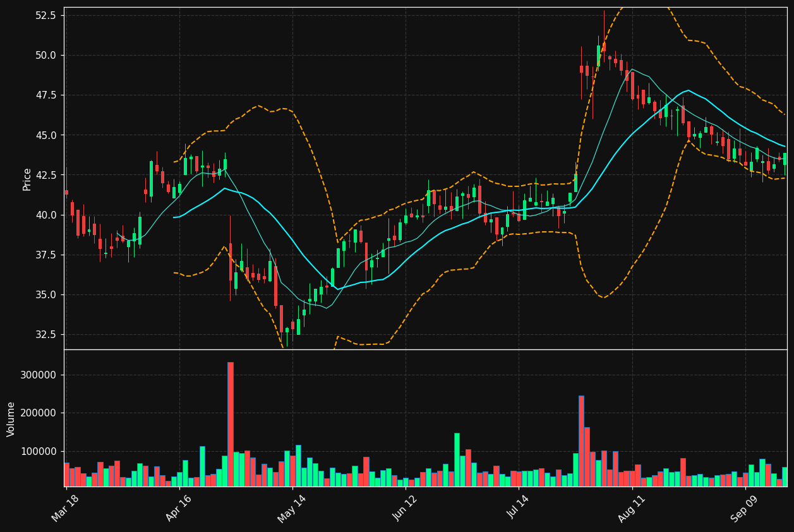Click the 50.0 price axis value
The height and width of the screenshot is (532, 794).
point(46,55)
